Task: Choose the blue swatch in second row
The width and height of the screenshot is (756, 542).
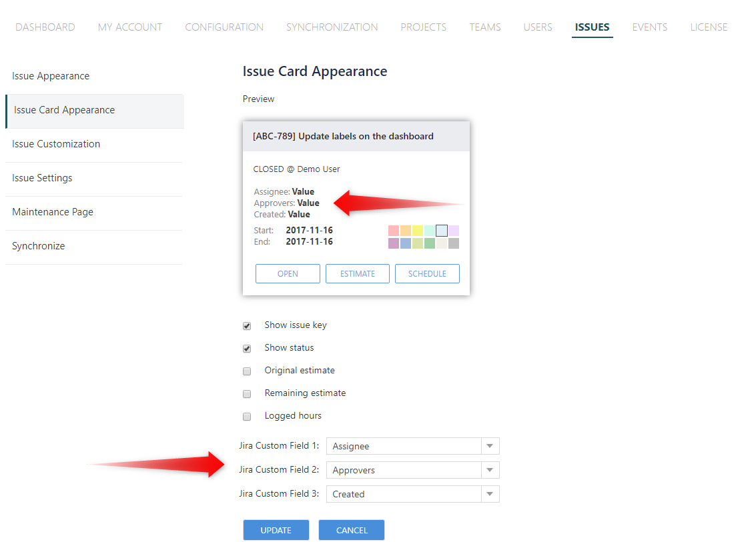Action: 406,243
